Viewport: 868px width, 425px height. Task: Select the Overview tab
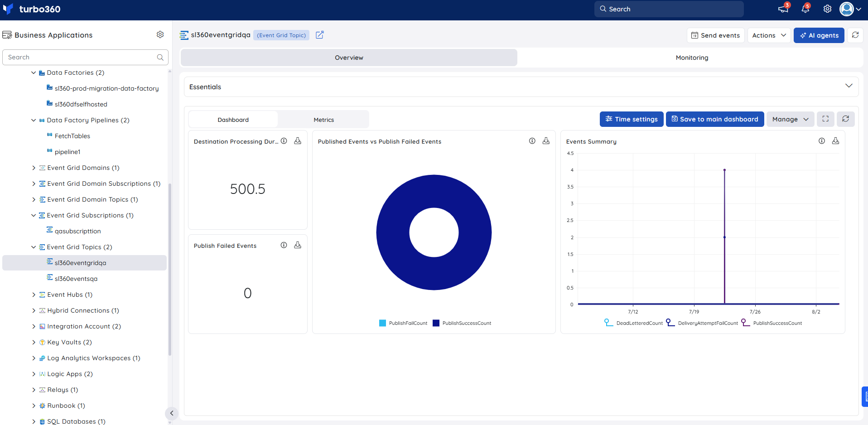[349, 58]
